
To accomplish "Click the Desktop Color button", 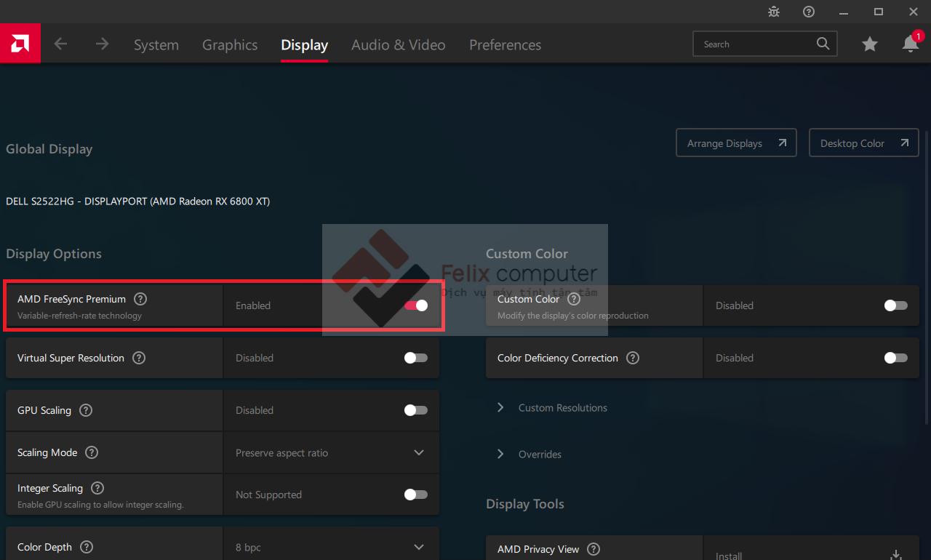I will pos(863,143).
